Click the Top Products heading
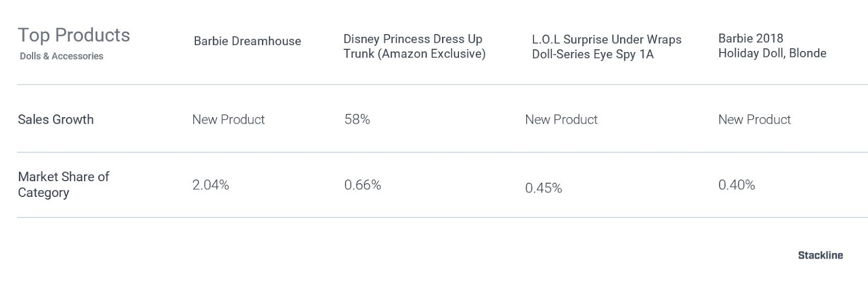Screen dimensions: 868x282 click(x=74, y=35)
